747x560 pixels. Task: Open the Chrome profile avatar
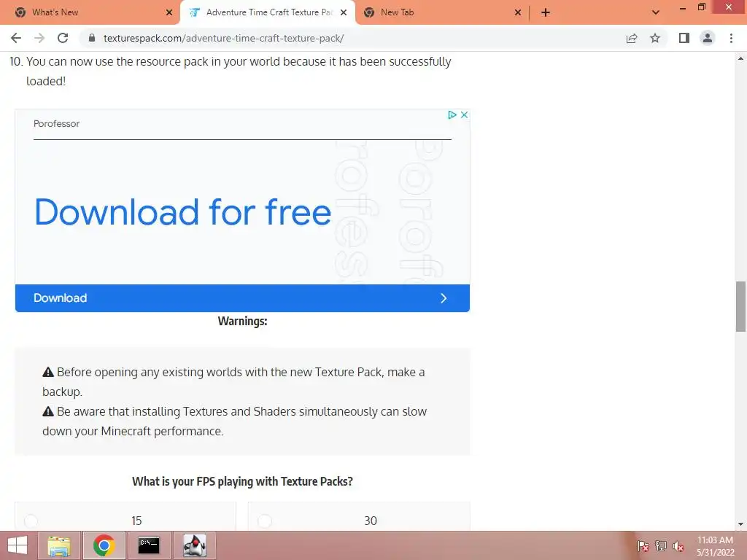(x=708, y=38)
